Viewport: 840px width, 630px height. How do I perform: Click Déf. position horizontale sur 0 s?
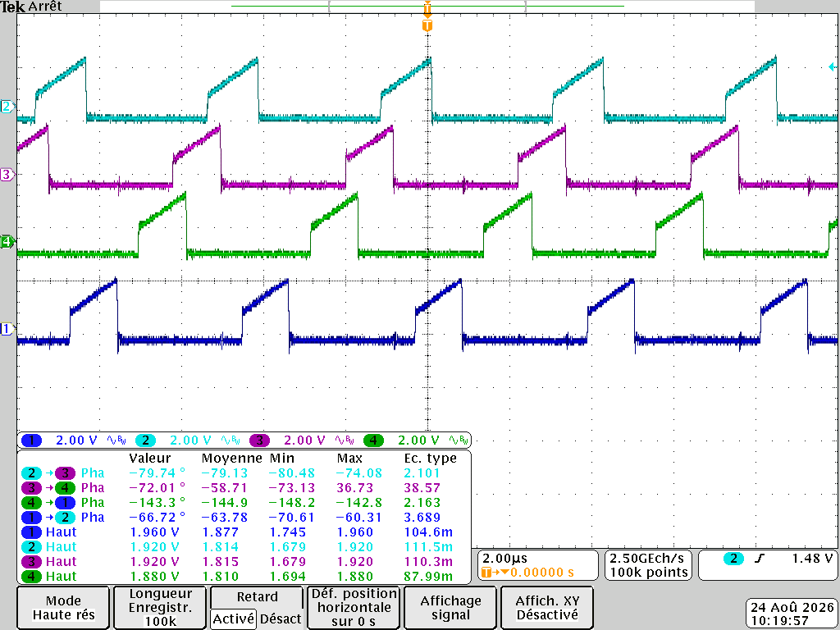coord(354,608)
